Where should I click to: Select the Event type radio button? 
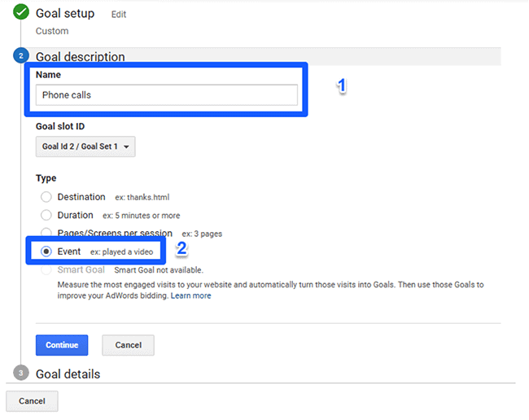click(x=46, y=252)
